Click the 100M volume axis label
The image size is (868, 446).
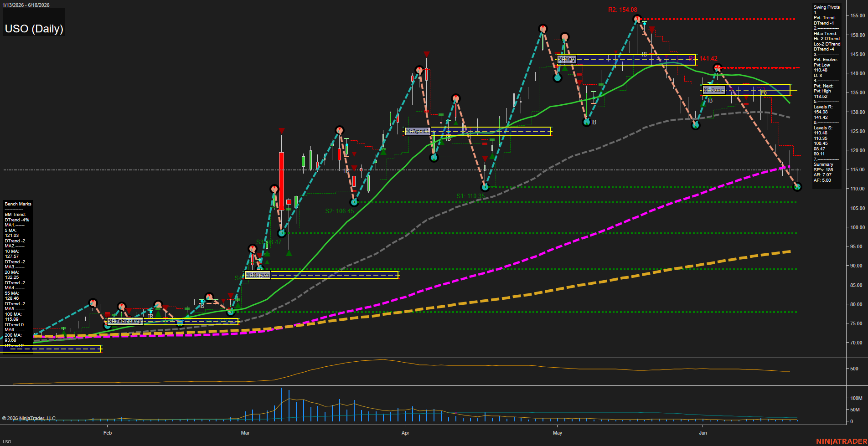[856, 398]
